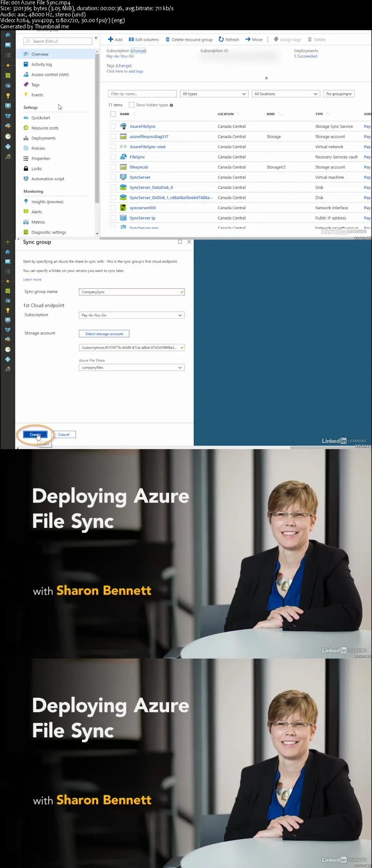The image size is (372, 868).
Task: Click the Resource costs green circle icon
Action: click(26, 128)
